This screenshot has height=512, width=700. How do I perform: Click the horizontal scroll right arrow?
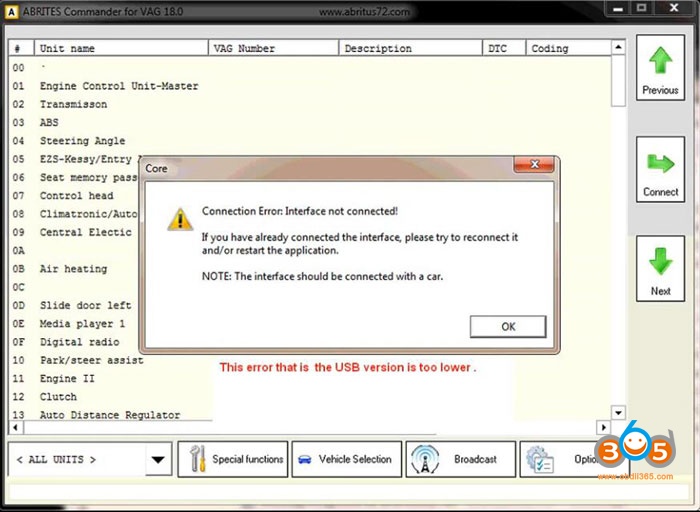click(604, 428)
